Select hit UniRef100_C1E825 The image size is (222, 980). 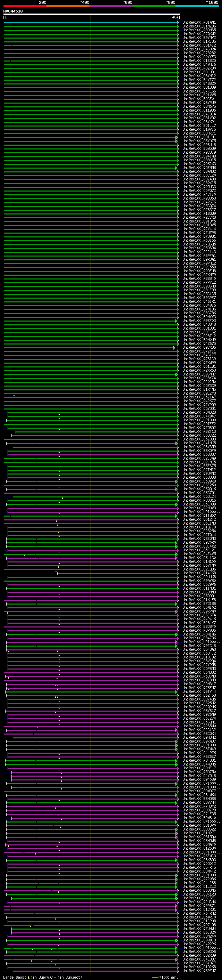[x=199, y=60]
